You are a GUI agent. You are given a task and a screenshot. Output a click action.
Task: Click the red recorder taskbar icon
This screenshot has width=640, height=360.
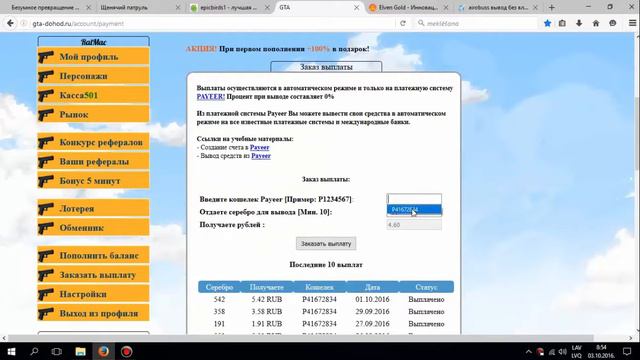pos(127,351)
